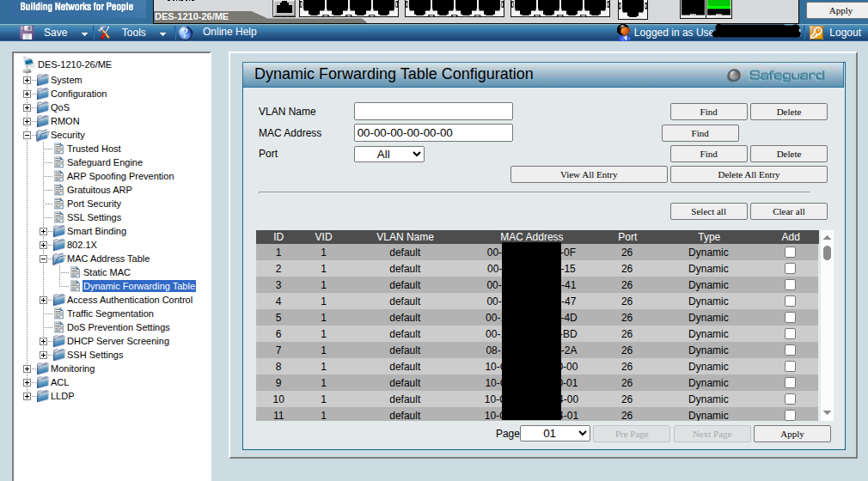868x481 pixels.
Task: Click the Save floppy disk icon
Action: [x=27, y=33]
